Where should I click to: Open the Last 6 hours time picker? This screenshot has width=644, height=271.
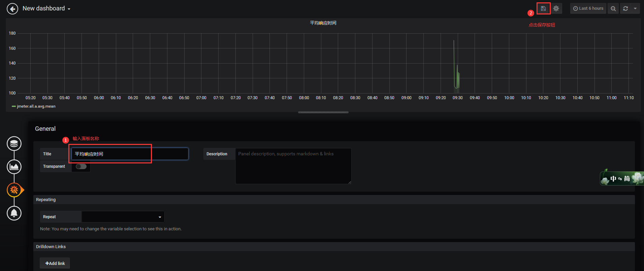[588, 8]
